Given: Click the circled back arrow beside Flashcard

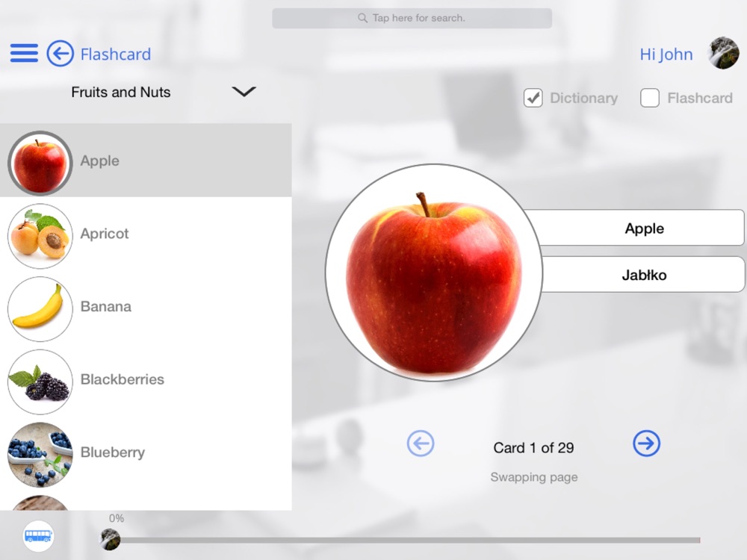Looking at the screenshot, I should point(60,53).
